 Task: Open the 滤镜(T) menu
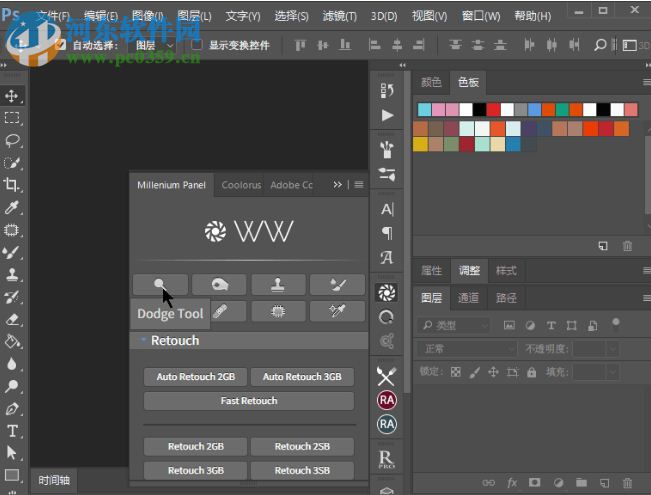click(340, 16)
